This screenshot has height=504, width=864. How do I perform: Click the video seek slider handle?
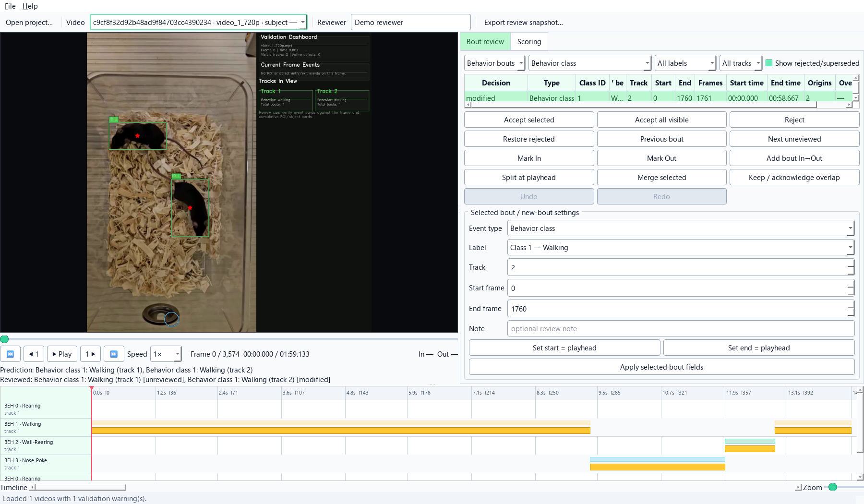pyautogui.click(x=5, y=339)
